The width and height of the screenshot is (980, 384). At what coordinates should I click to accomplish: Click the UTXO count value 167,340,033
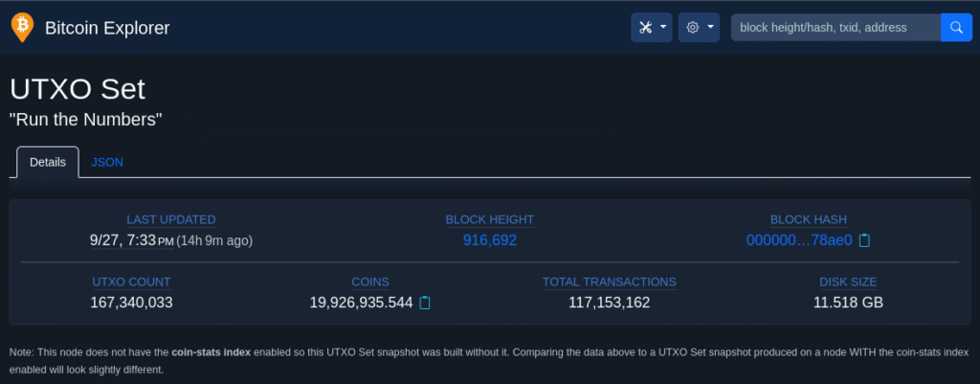coord(132,303)
